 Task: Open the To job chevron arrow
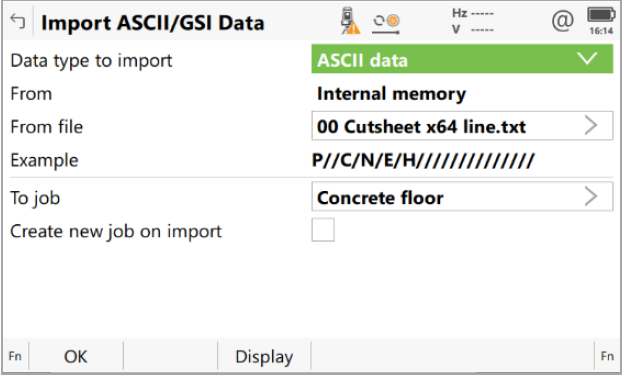coord(591,196)
